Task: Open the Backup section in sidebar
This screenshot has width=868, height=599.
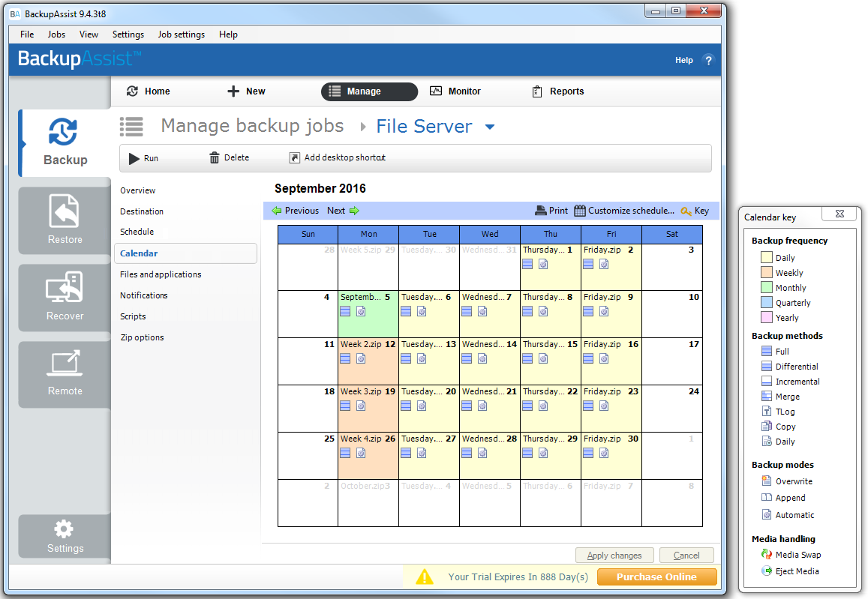Action: (65, 142)
